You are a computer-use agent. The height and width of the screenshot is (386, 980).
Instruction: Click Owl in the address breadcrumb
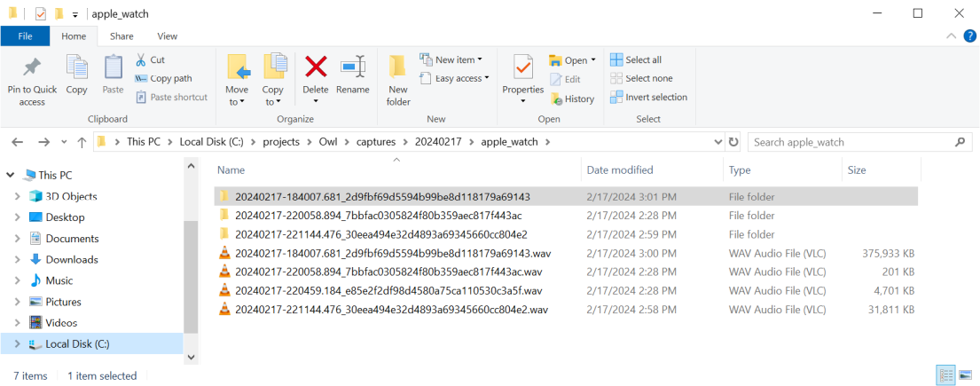point(328,142)
